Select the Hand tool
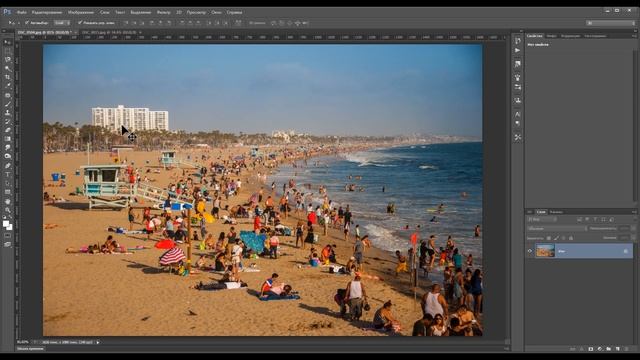 coord(7,201)
